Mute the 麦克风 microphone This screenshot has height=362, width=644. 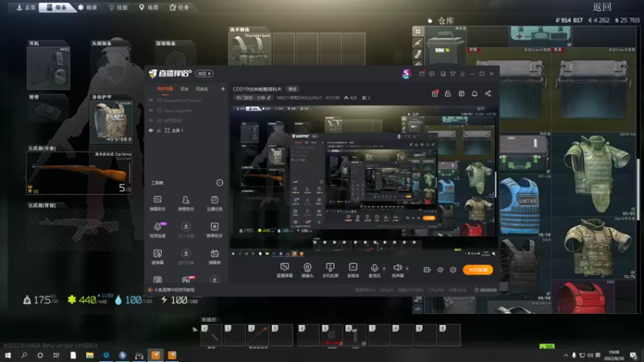(374, 270)
